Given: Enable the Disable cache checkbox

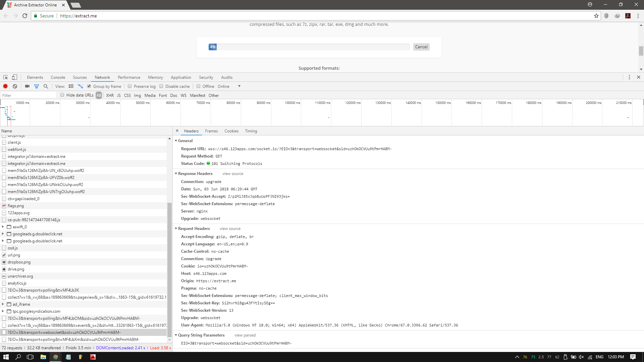Looking at the screenshot, I should point(161,86).
